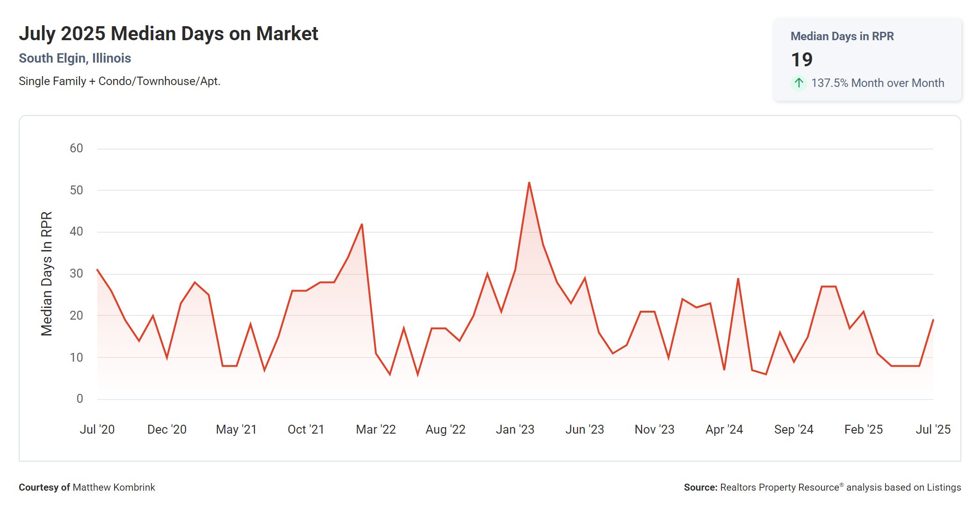The width and height of the screenshot is (980, 514).
Task: Click the 60 y-axis tick label
Action: pos(76,149)
